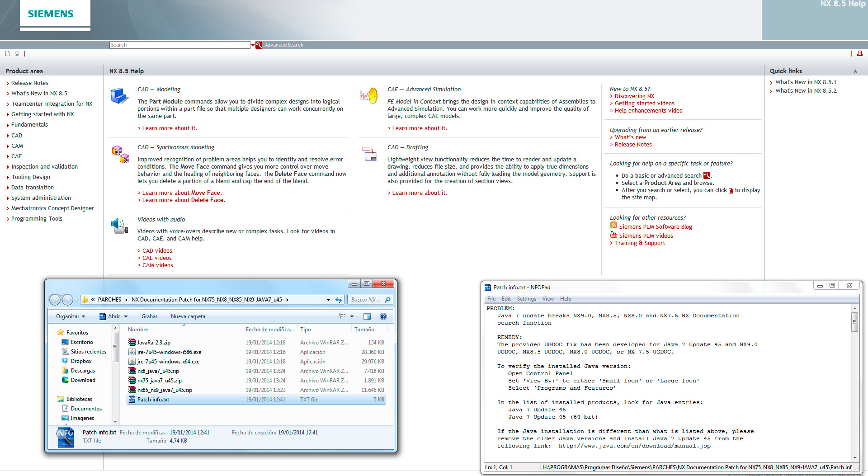Open the Organizar dropdown menu in Explorer
This screenshot has height=476, width=868.
71,316
